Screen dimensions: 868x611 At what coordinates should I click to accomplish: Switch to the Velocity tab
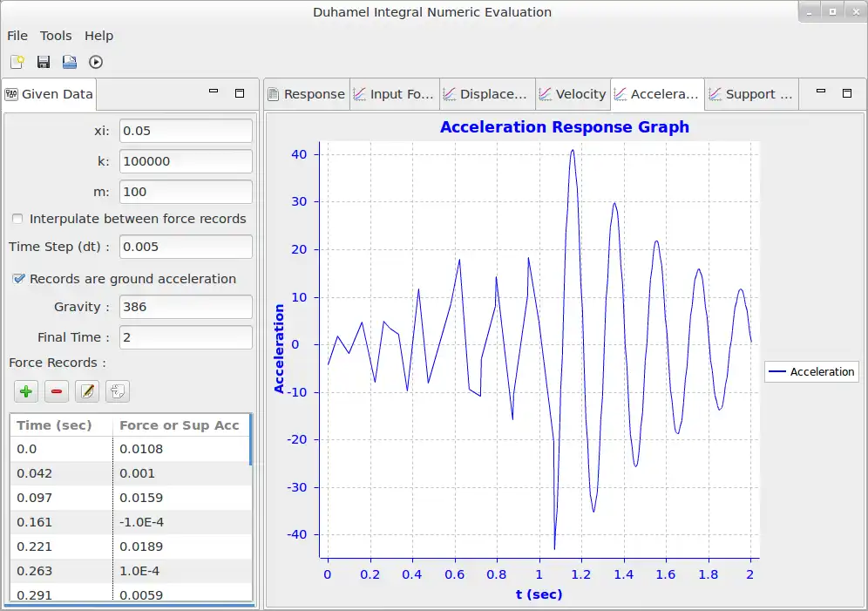572,94
